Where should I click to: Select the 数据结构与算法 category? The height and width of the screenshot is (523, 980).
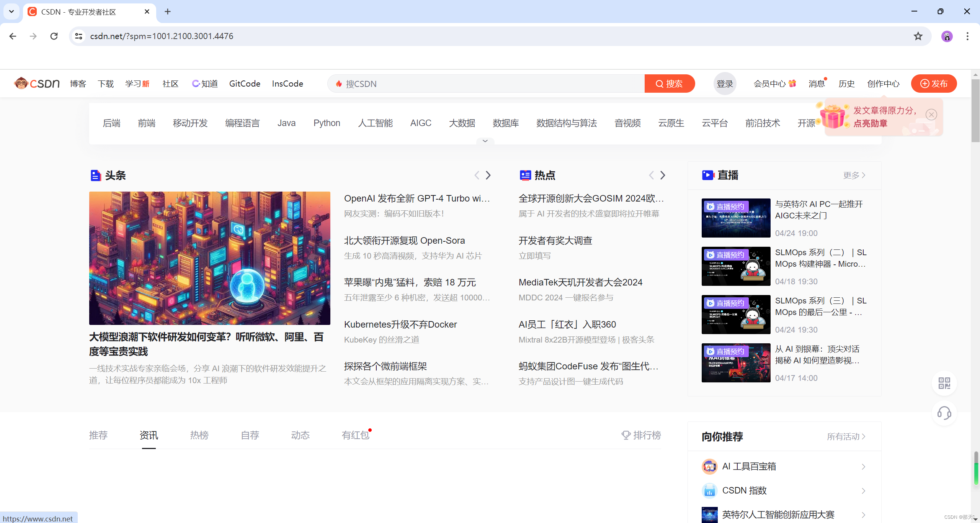pyautogui.click(x=567, y=123)
